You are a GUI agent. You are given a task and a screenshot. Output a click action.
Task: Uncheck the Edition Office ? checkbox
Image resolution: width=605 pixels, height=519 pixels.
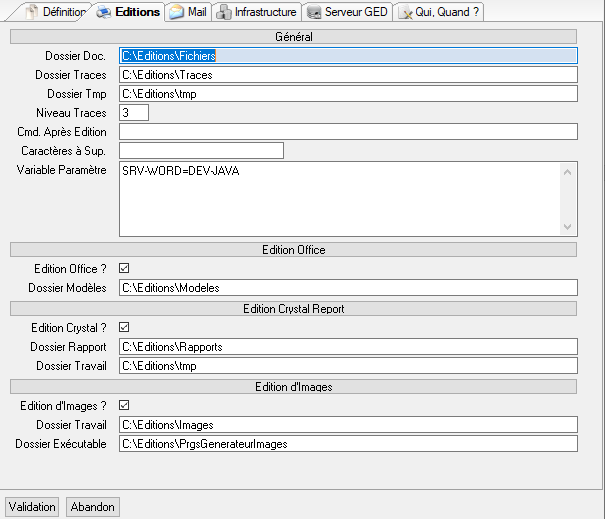124,268
